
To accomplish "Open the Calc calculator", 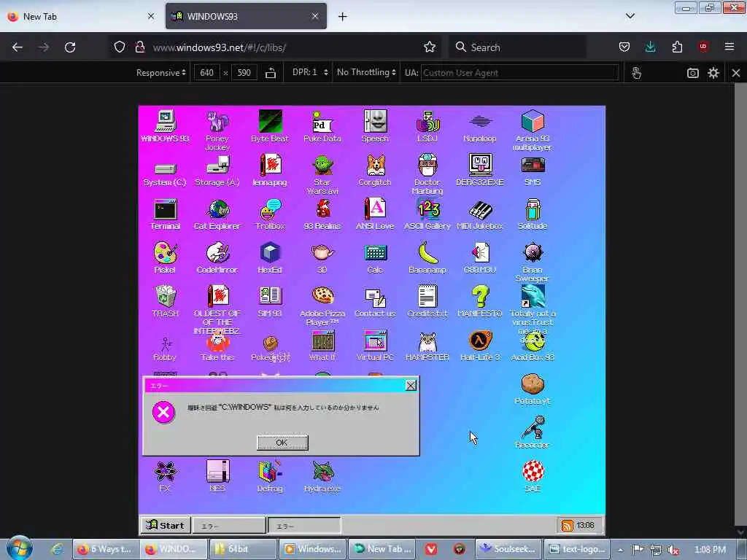I will click(375, 257).
